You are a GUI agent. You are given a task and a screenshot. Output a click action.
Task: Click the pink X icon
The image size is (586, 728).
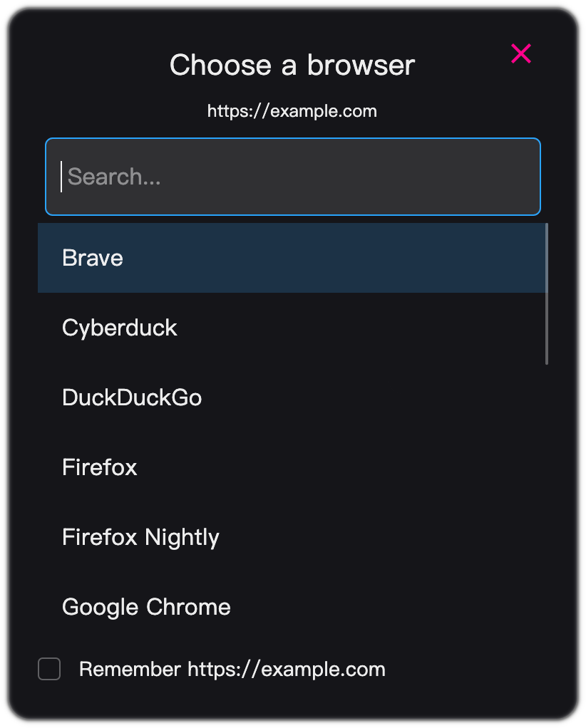tap(521, 53)
